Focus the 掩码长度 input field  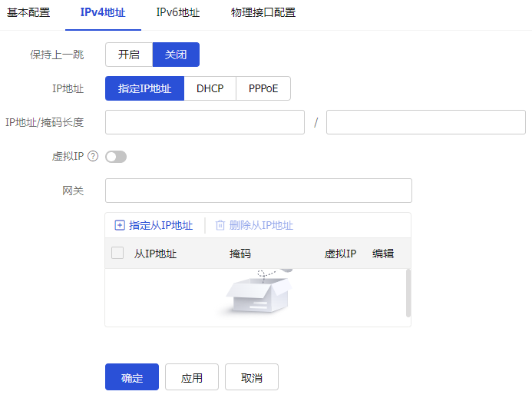425,122
